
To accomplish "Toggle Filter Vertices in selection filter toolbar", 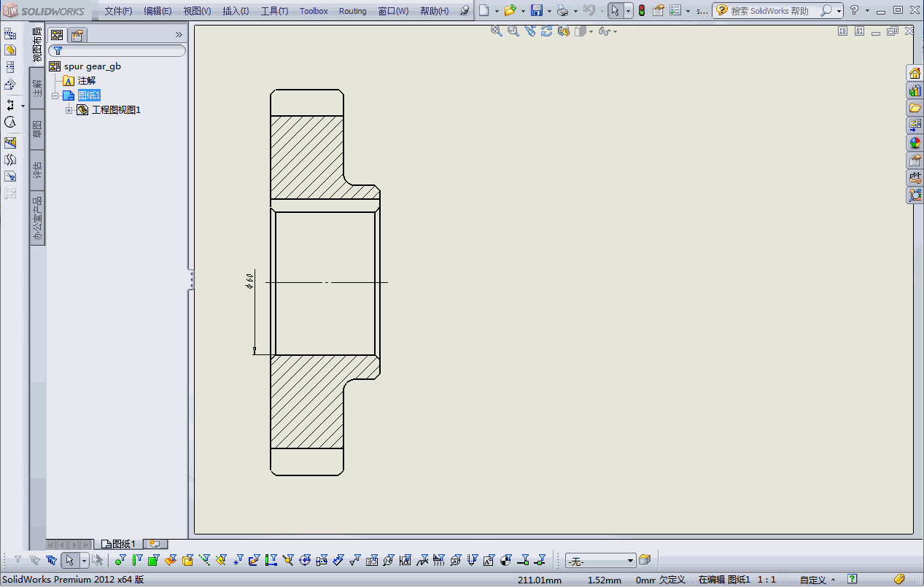I will [120, 560].
